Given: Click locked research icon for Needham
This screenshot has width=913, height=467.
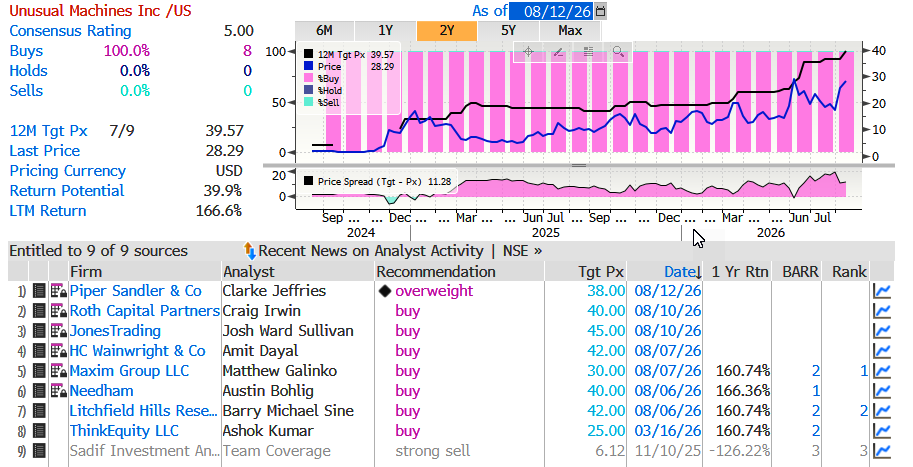Looking at the screenshot, I should point(59,391).
